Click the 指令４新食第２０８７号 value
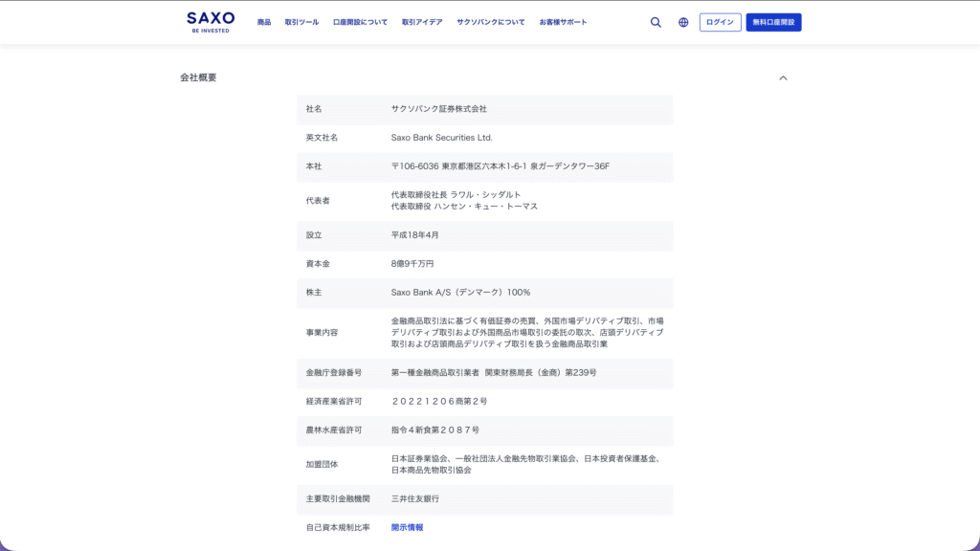 [435, 430]
